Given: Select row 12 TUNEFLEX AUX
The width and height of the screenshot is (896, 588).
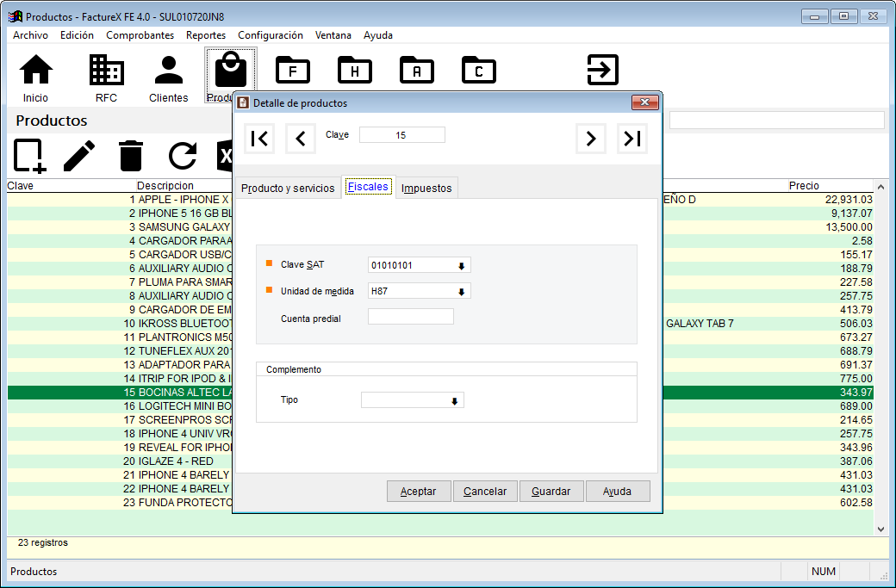Looking at the screenshot, I should pos(440,351).
